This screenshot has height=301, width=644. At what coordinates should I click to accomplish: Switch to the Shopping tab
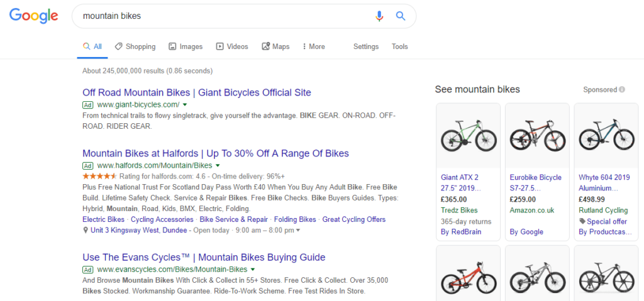point(135,47)
